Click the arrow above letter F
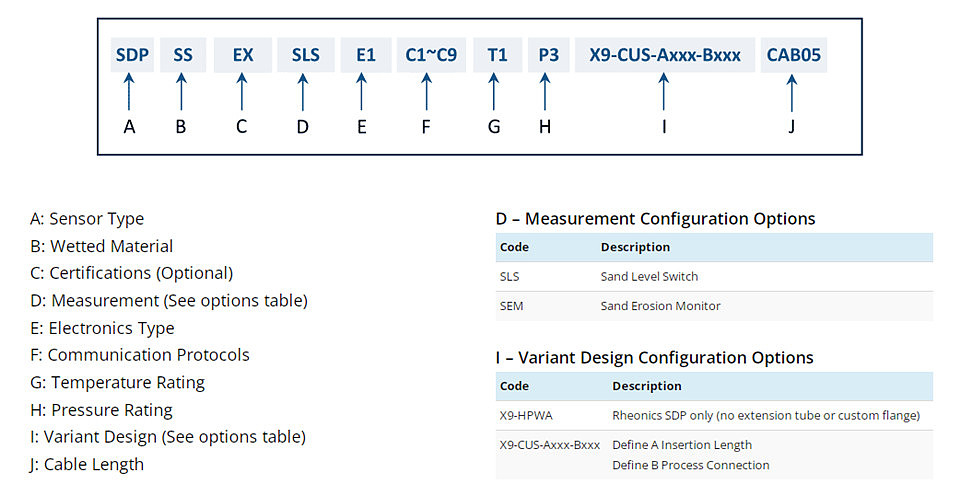This screenshot has height=495, width=960. (427, 92)
